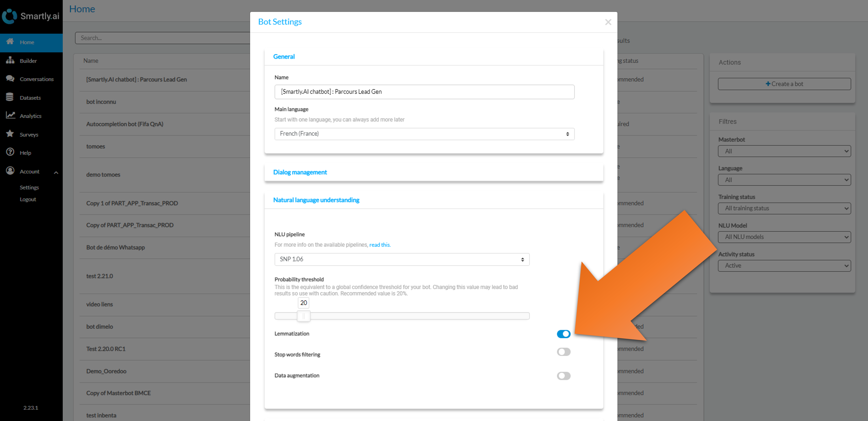Disable the Lemmatization toggle
Image resolution: width=868 pixels, height=421 pixels.
point(563,334)
